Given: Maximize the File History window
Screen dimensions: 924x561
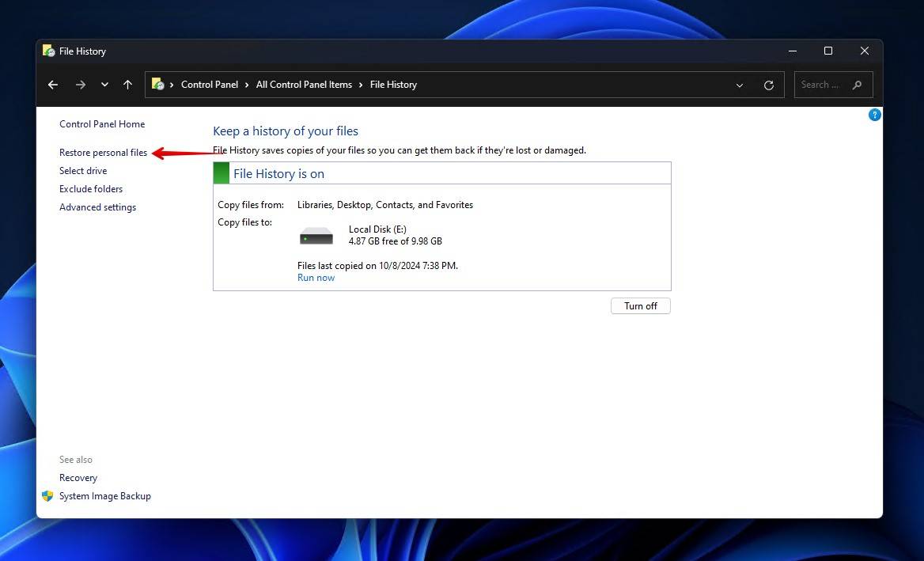Looking at the screenshot, I should click(x=828, y=51).
